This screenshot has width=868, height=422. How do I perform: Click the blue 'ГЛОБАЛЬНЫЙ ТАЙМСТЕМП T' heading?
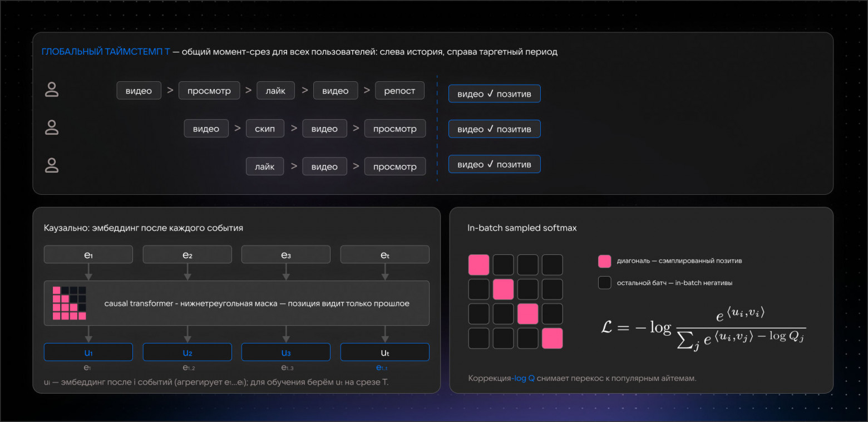click(x=106, y=52)
